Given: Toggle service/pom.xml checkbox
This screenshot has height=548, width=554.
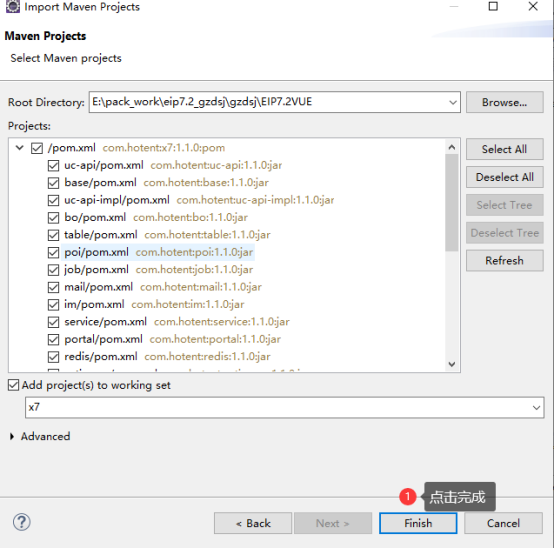Looking at the screenshot, I should (x=53, y=322).
